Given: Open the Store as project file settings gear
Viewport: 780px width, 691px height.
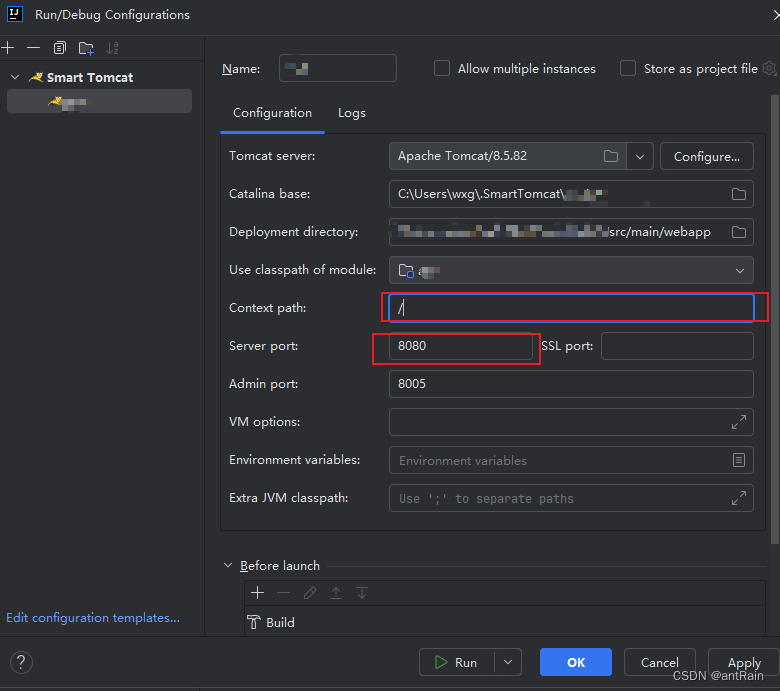Looking at the screenshot, I should (769, 68).
